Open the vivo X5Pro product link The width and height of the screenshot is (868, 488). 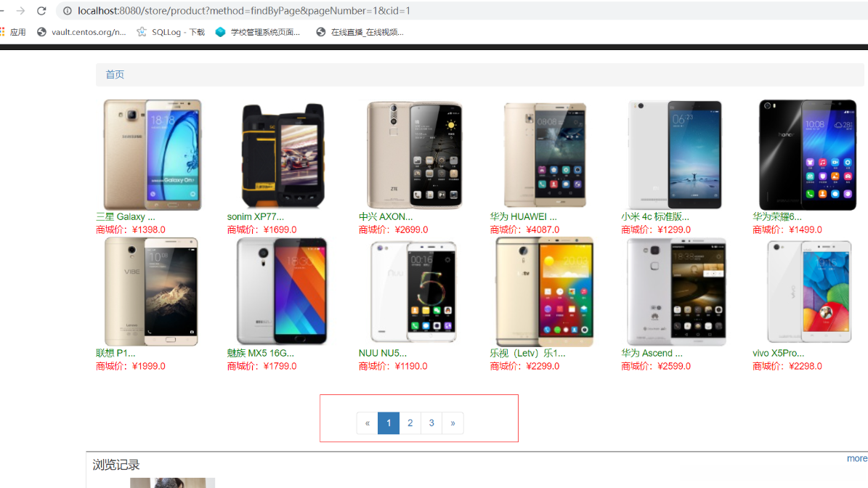(x=779, y=353)
